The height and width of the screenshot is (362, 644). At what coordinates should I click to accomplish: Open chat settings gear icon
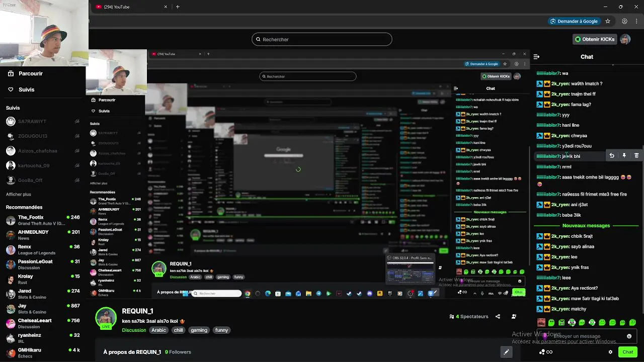610,352
